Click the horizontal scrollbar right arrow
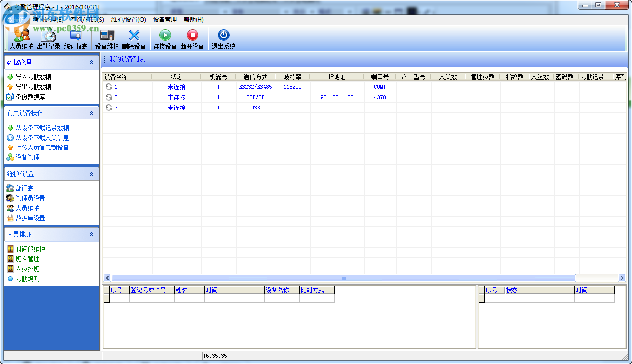The height and width of the screenshot is (364, 632). tap(623, 277)
